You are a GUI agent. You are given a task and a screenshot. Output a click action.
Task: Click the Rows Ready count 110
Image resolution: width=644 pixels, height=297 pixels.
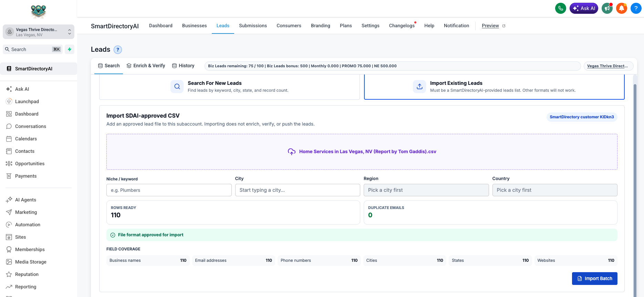point(116,215)
